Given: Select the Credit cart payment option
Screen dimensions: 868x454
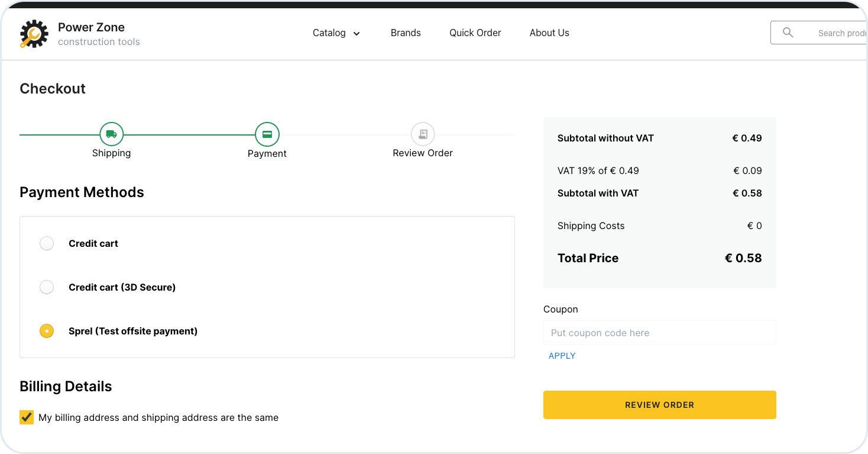Looking at the screenshot, I should tap(47, 243).
